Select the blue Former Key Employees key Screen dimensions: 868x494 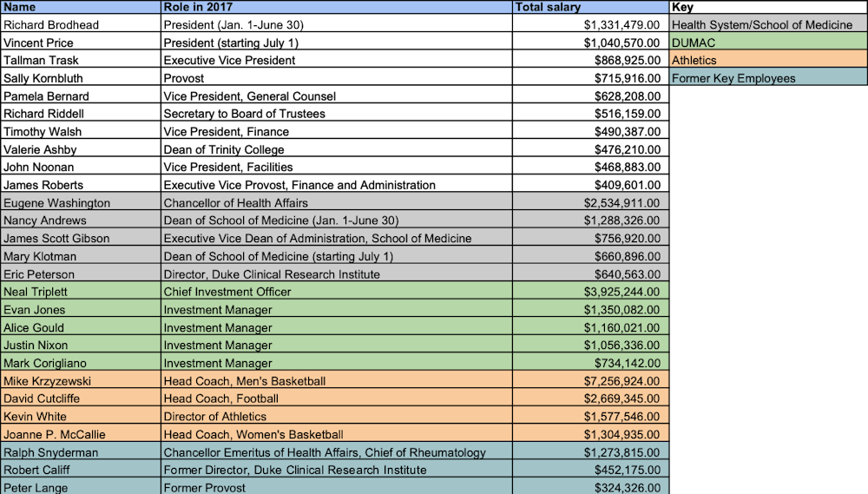(768, 78)
